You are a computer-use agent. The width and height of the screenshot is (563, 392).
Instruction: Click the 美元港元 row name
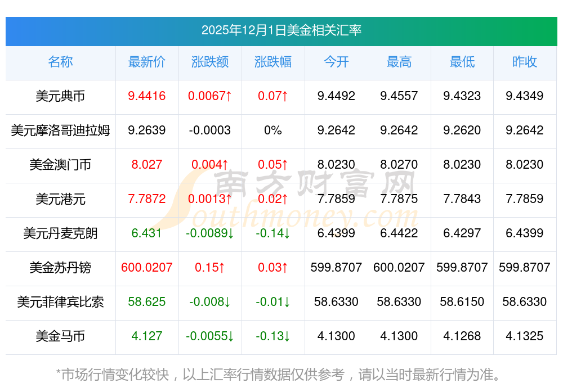[60, 199]
